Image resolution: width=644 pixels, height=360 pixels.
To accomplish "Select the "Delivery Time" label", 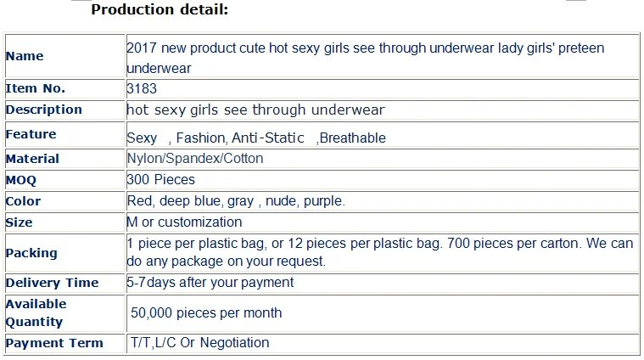I will [x=53, y=283].
